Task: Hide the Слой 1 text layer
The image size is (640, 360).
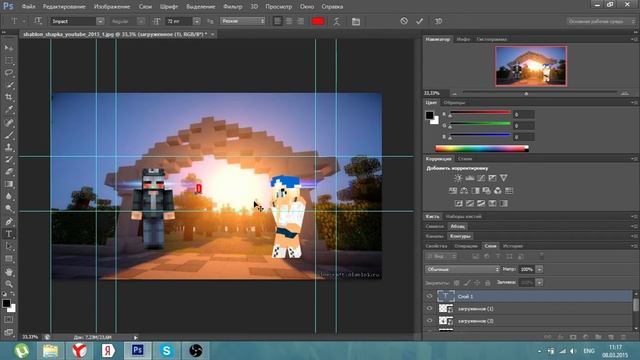Action: click(x=429, y=296)
